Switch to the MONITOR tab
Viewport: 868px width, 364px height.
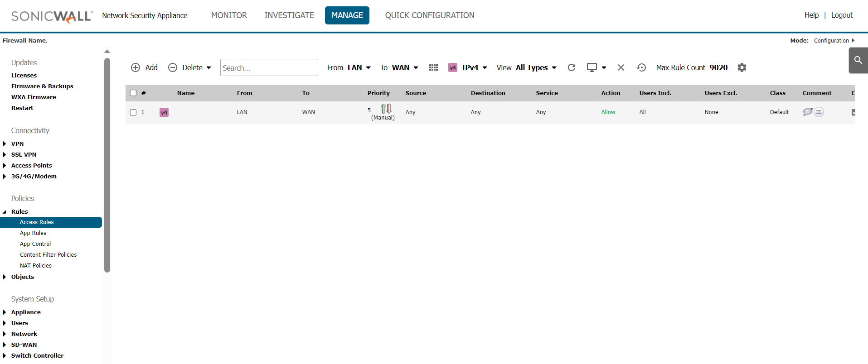point(229,15)
